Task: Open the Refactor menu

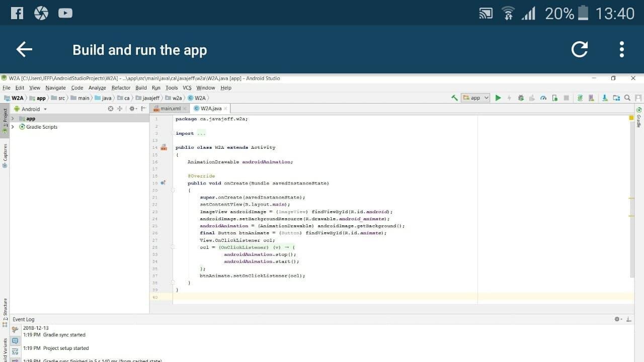Action: click(121, 87)
